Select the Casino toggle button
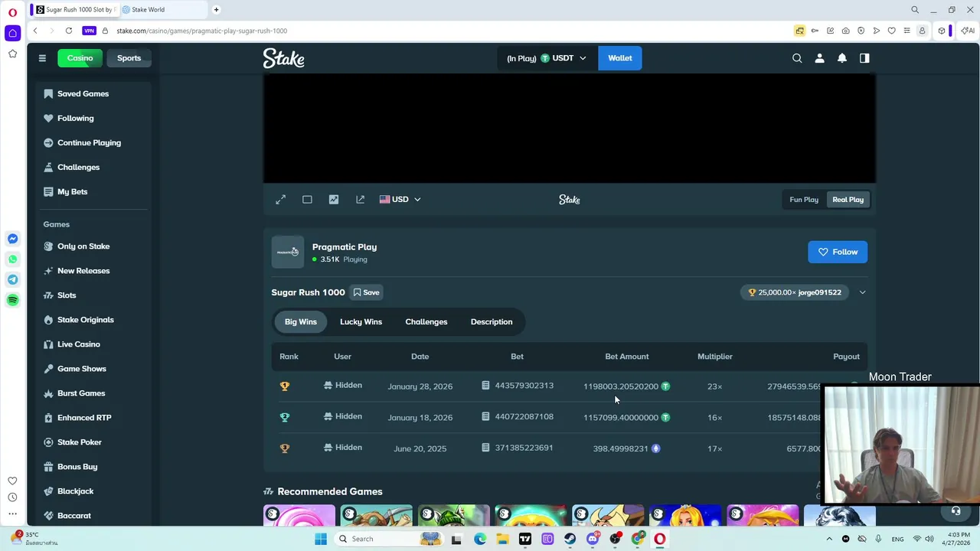Viewport: 980px width, 551px height. pos(80,58)
